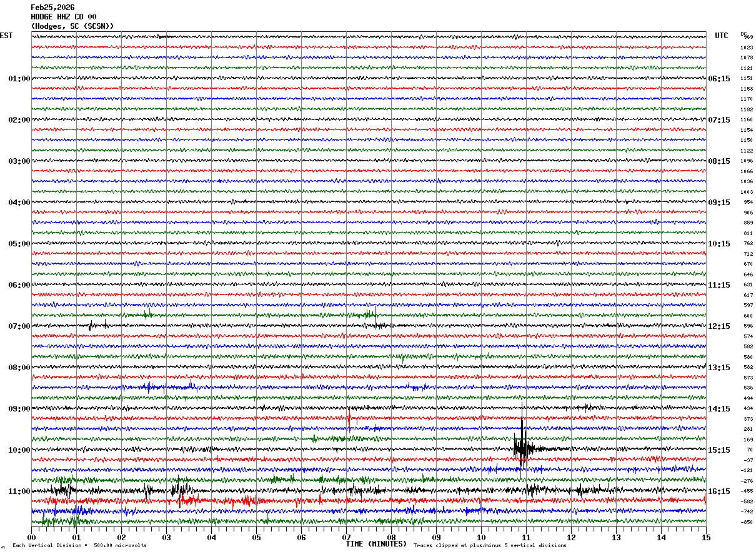Click the DC offset value 373
Screen dimensions: 756x554
pos(749,419)
